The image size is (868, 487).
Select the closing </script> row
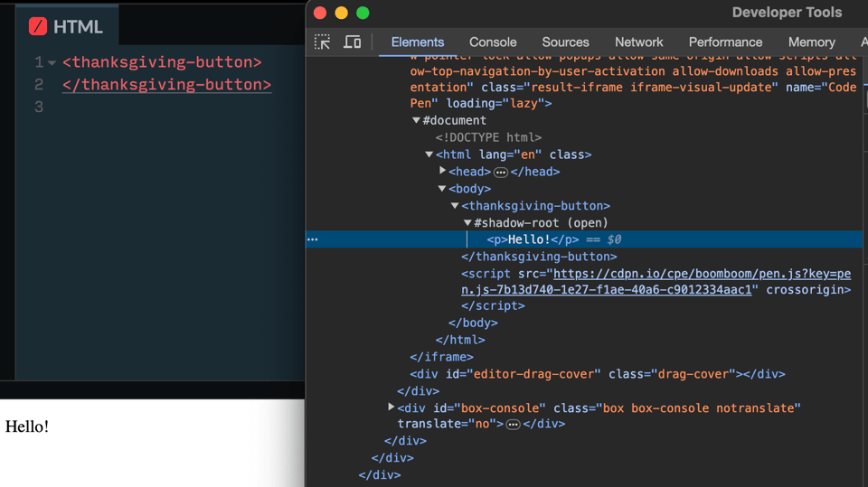(x=494, y=305)
